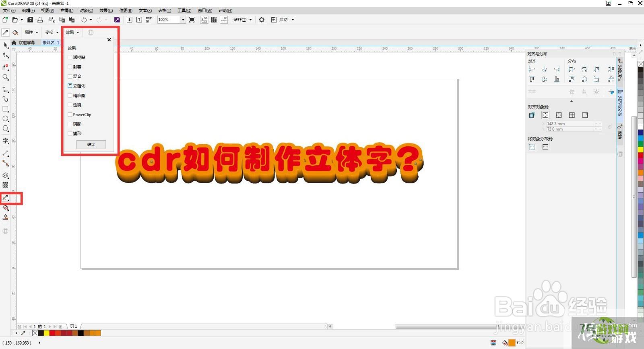Click Align Top icon in align panel
The width and height of the screenshot is (644, 349).
[x=532, y=79]
